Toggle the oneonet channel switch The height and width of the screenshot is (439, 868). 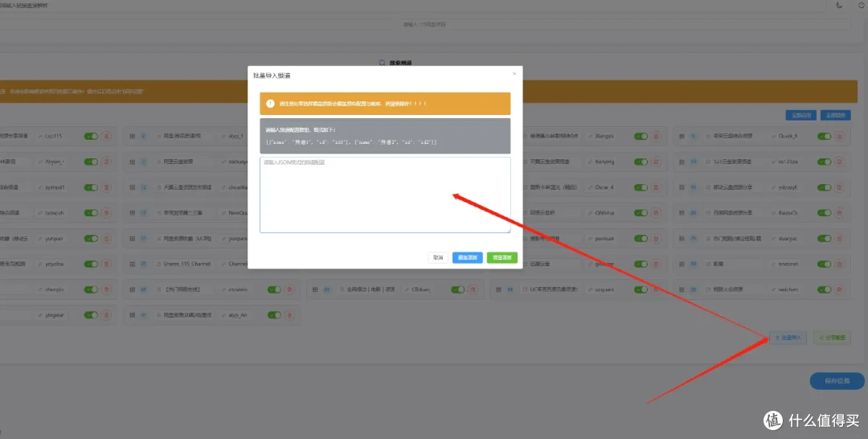tap(825, 264)
